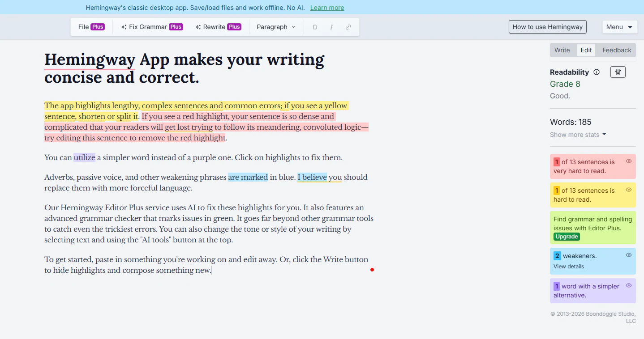Image resolution: width=644 pixels, height=339 pixels.
Task: Click the sparkle icon beside Rewrite
Action: click(198, 27)
